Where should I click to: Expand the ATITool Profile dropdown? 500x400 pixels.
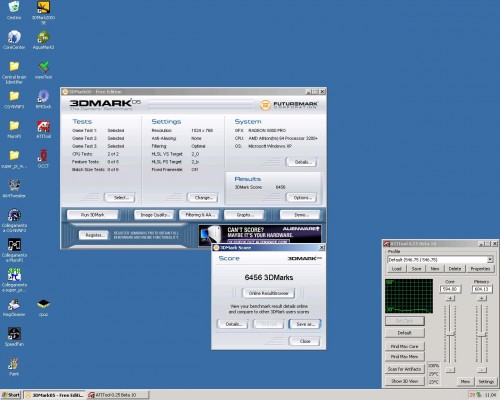(x=490, y=260)
